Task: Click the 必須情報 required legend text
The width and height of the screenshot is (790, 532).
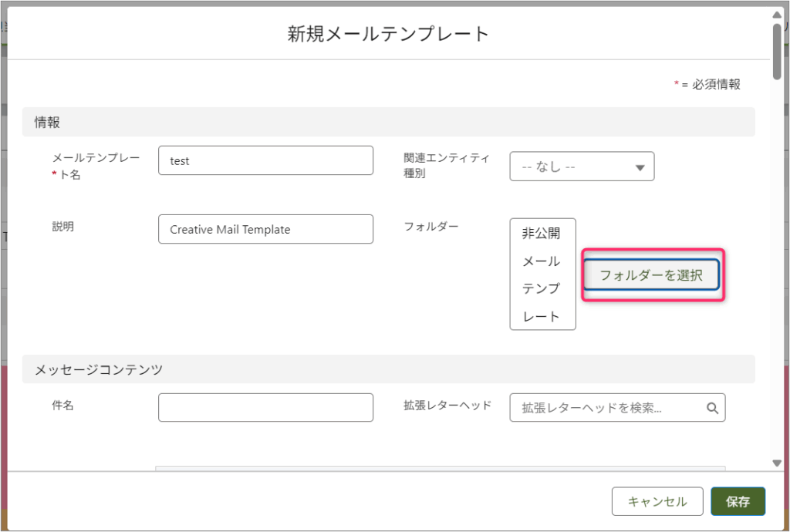Action: pos(715,85)
